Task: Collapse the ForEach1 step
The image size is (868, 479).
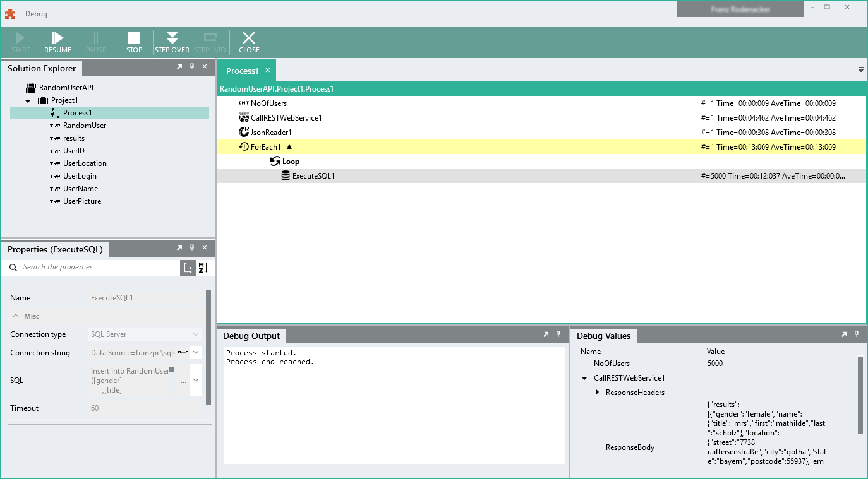Action: click(289, 146)
